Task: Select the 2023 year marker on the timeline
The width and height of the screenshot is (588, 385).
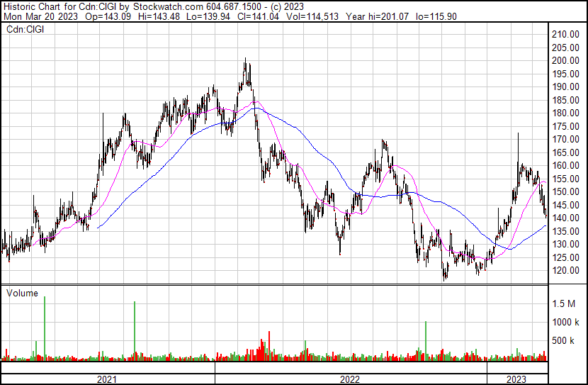Action: click(x=517, y=379)
